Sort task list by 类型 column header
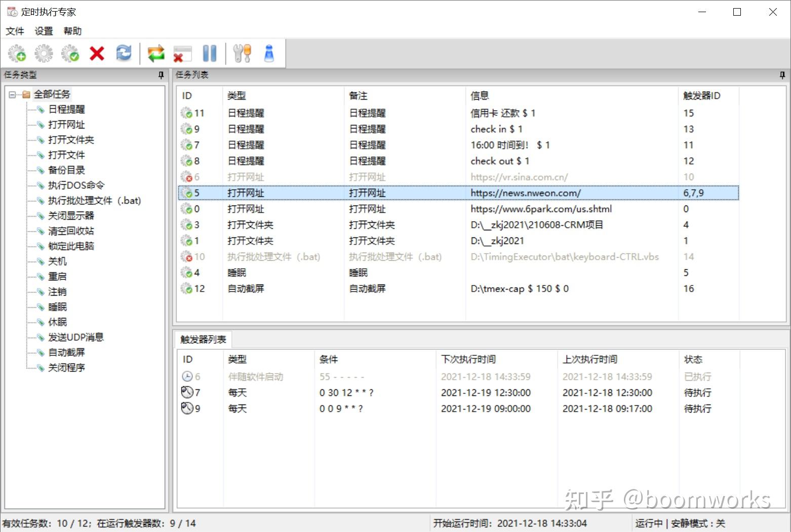The image size is (791, 532). (x=283, y=96)
